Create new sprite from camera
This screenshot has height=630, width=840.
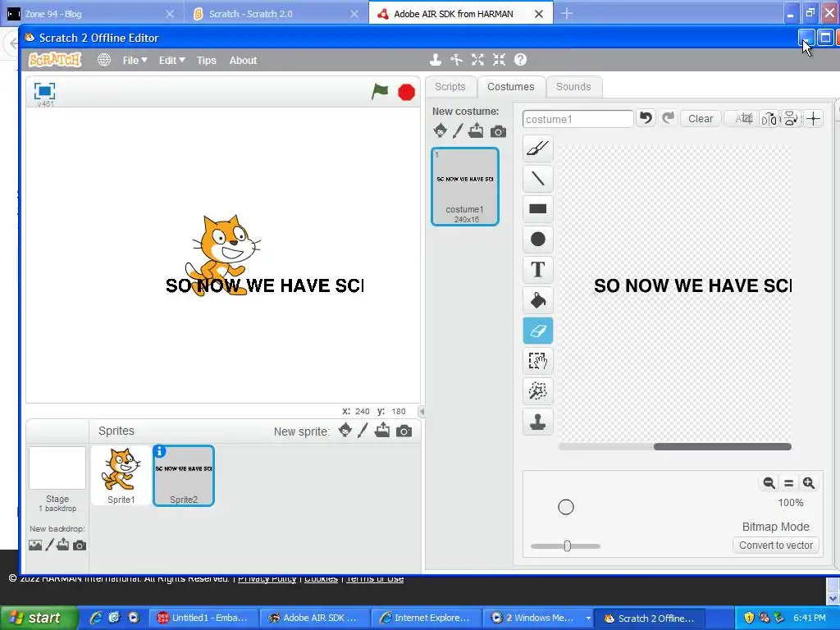[x=404, y=431]
